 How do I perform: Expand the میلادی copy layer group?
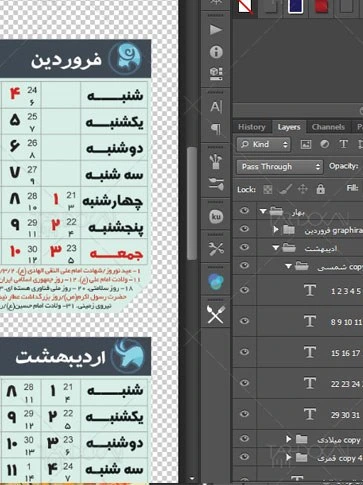[x=289, y=439]
